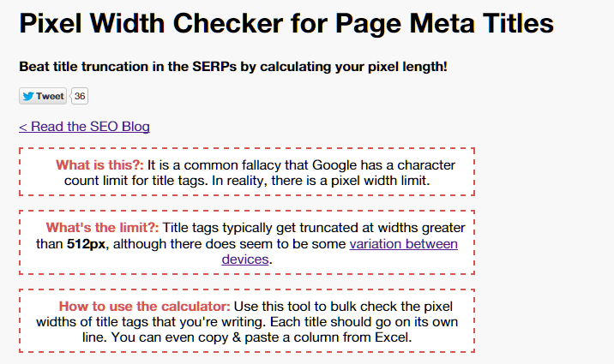Viewport: 614px width, 364px height.
Task: Click the SERPs word in the subtitle
Action: tap(214, 67)
